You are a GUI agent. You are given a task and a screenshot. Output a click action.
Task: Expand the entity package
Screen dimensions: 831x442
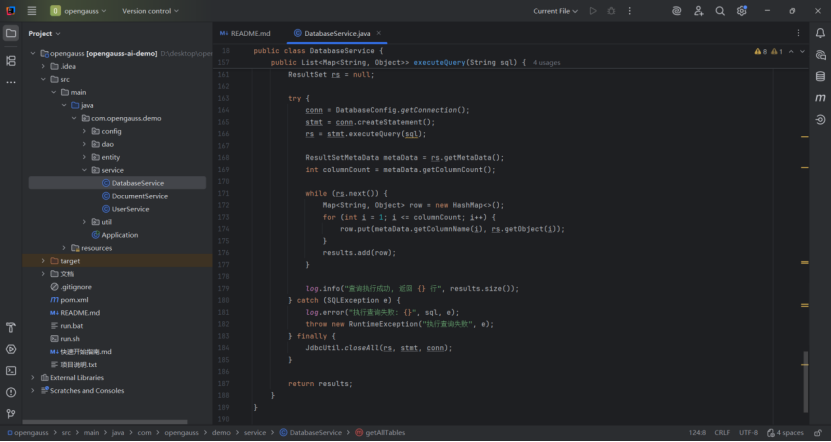84,157
